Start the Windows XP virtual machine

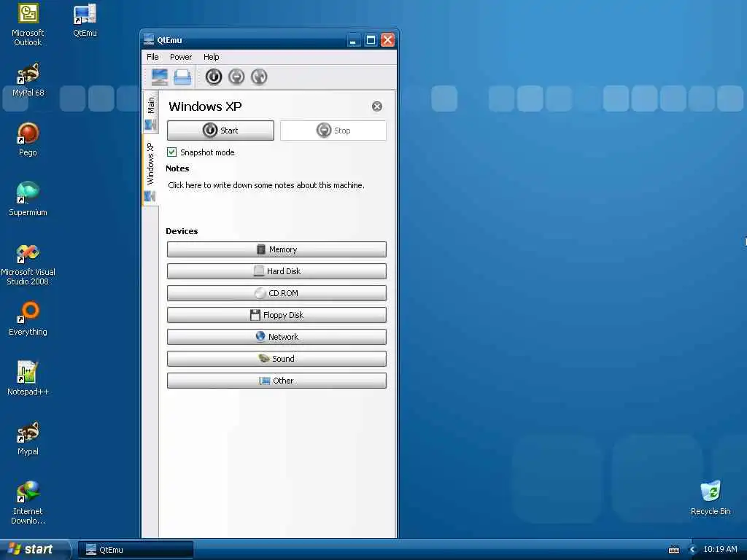[220, 131]
